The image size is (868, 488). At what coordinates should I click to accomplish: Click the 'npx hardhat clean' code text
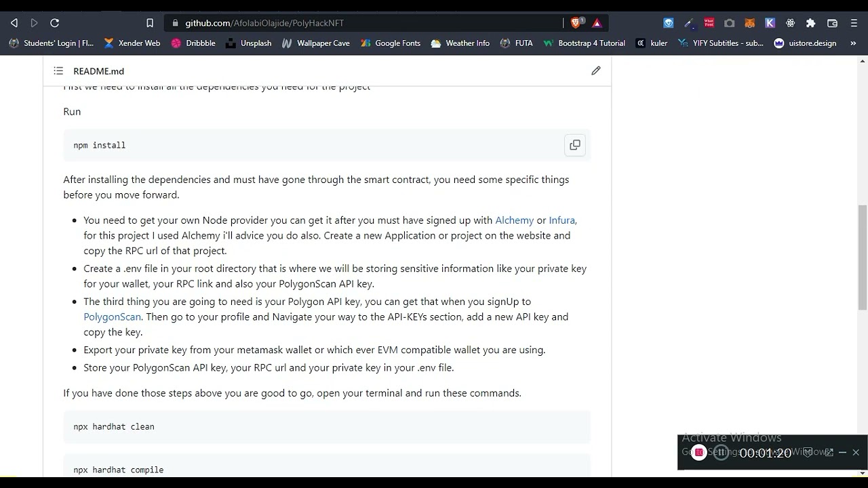tap(114, 426)
